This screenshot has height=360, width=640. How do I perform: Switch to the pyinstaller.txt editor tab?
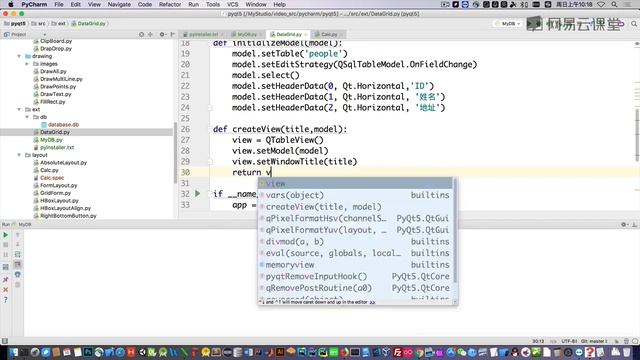point(203,35)
